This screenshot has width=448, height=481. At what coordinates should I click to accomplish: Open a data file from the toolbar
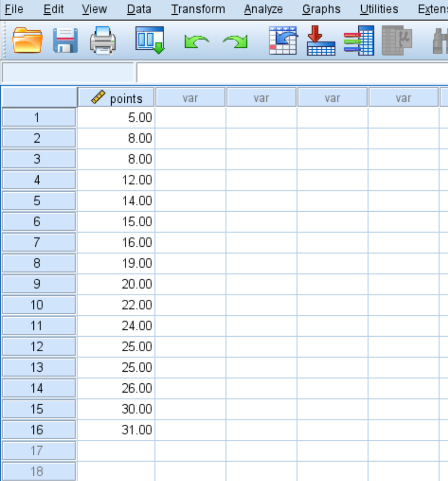tap(28, 41)
